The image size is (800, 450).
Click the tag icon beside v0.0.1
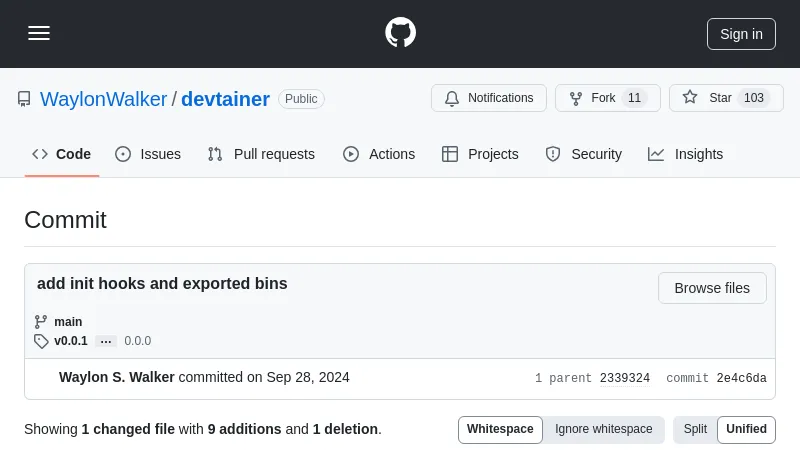[41, 341]
